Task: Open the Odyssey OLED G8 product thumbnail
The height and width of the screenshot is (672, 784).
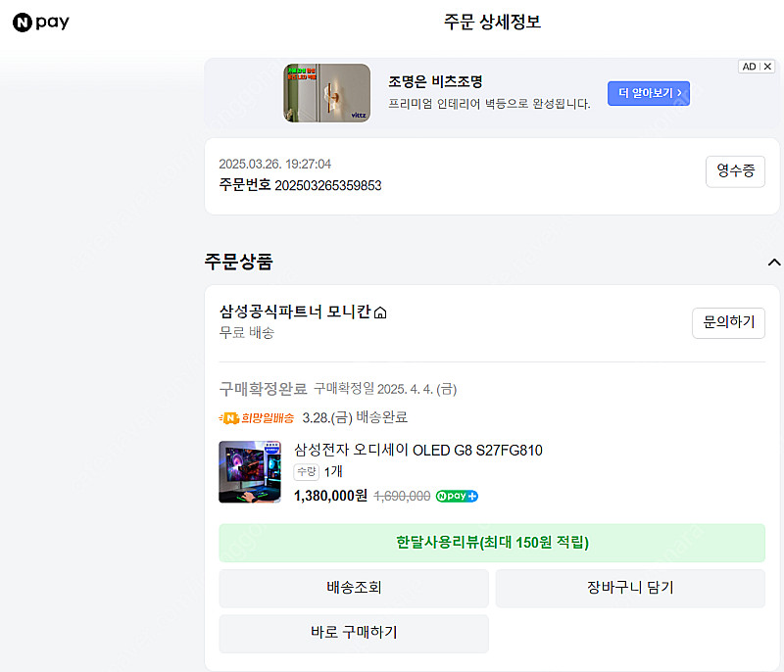Action: click(250, 471)
